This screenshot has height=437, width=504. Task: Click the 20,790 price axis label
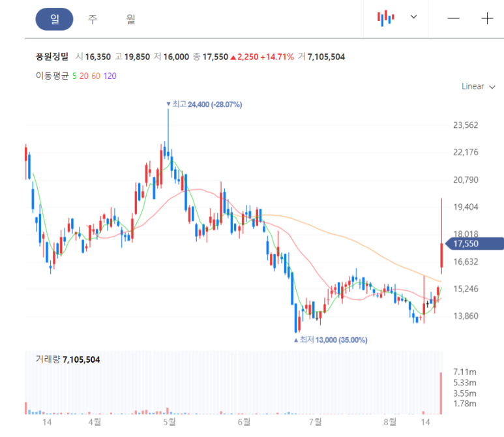466,180
